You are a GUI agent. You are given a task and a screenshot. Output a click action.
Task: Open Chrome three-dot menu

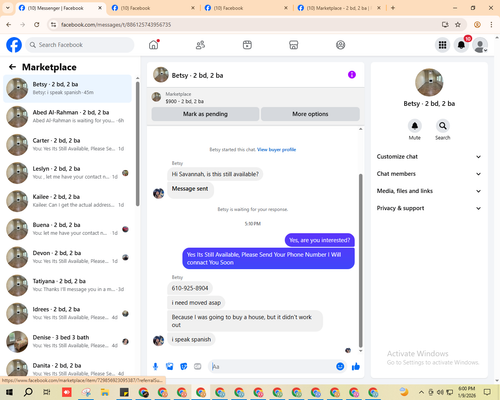[x=491, y=25]
